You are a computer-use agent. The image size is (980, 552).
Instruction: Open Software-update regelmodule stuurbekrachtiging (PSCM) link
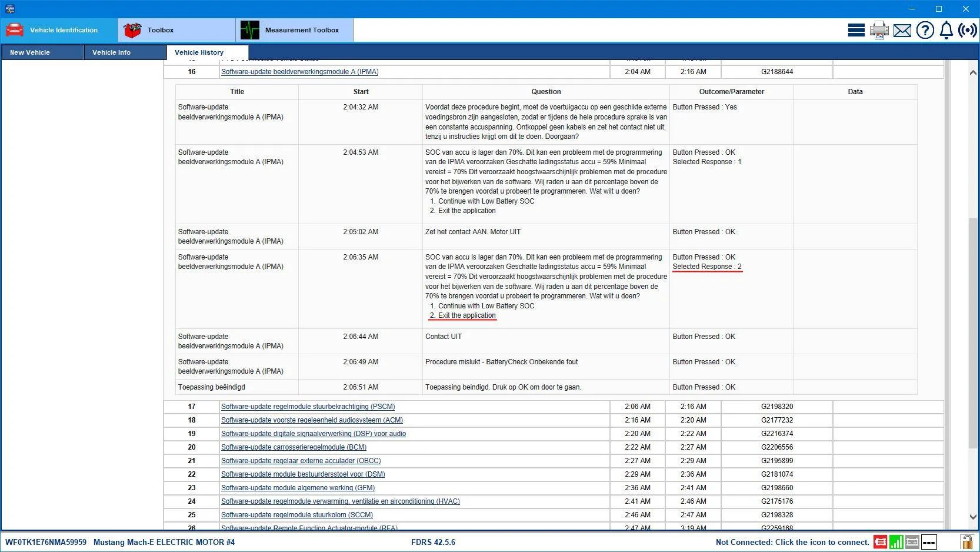tap(308, 407)
